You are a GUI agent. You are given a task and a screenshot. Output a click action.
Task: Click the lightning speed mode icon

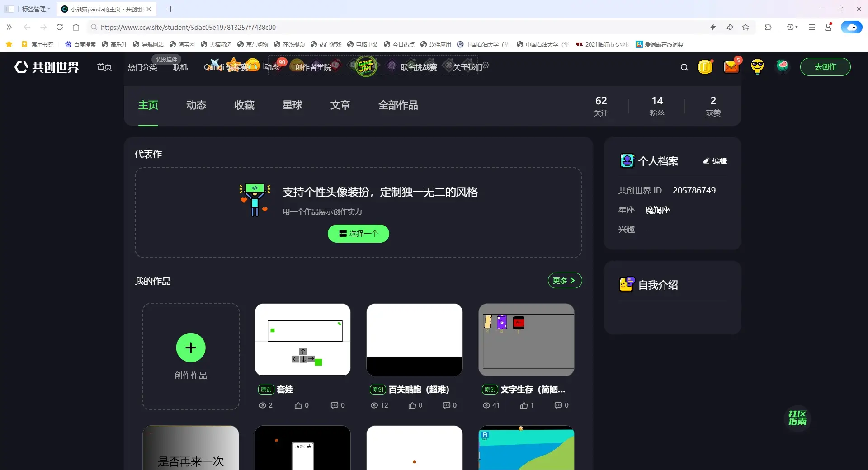(x=713, y=27)
